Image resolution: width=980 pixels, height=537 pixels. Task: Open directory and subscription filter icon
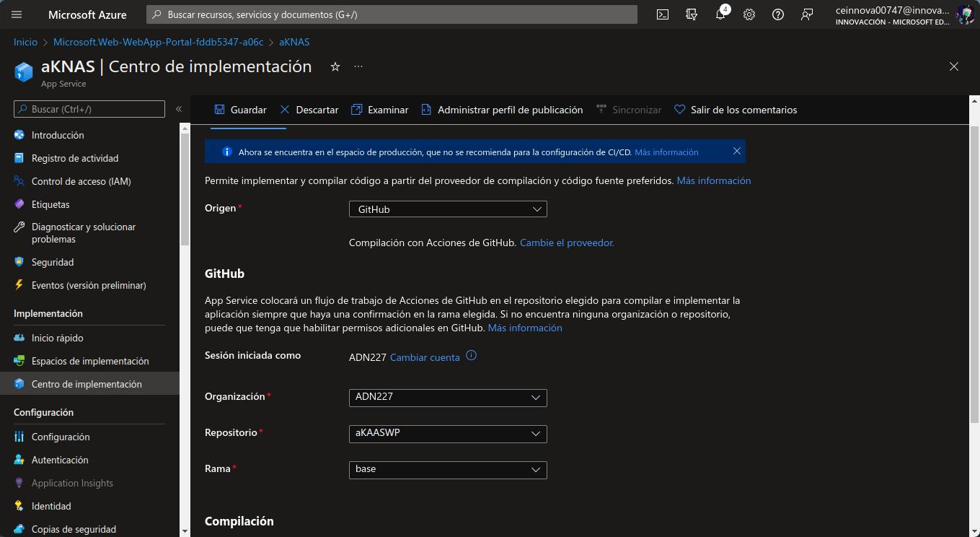click(x=692, y=14)
